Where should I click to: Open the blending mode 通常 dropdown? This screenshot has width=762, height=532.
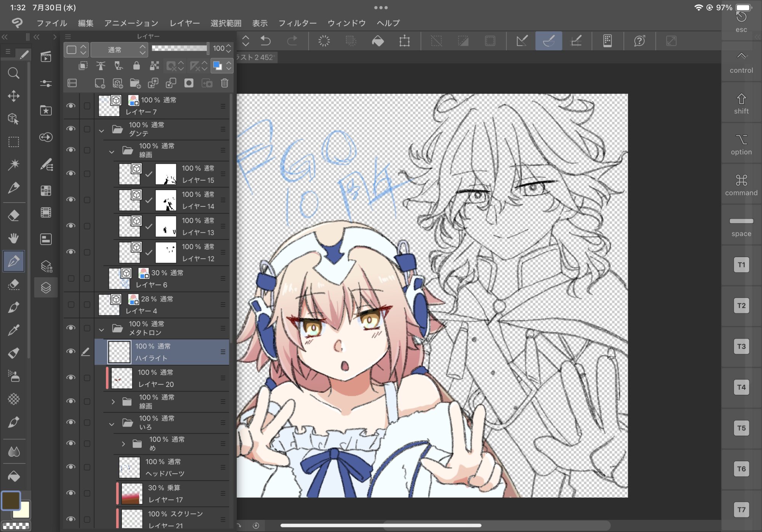pyautogui.click(x=119, y=50)
